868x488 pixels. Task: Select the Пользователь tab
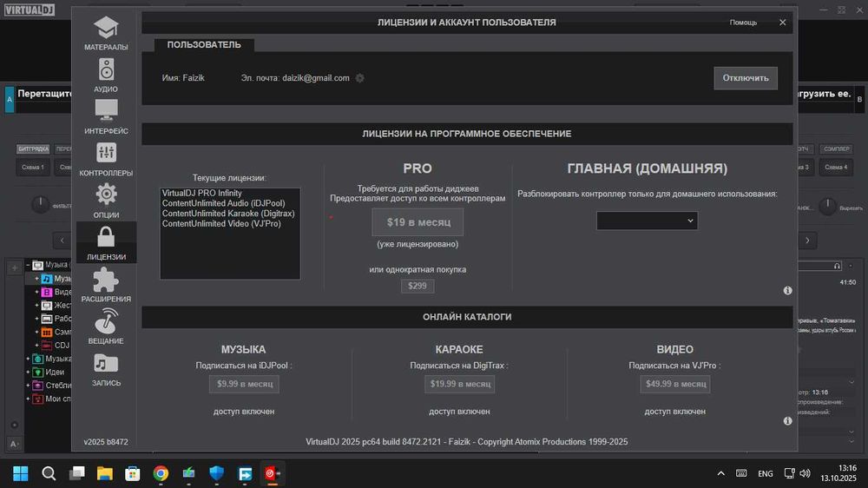pyautogui.click(x=204, y=45)
